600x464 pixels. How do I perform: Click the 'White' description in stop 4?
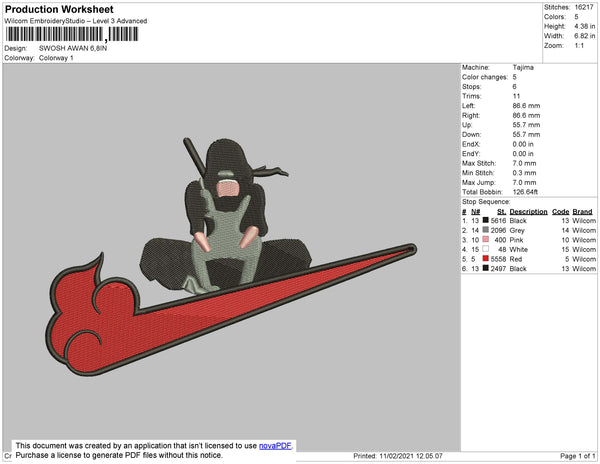(518, 249)
